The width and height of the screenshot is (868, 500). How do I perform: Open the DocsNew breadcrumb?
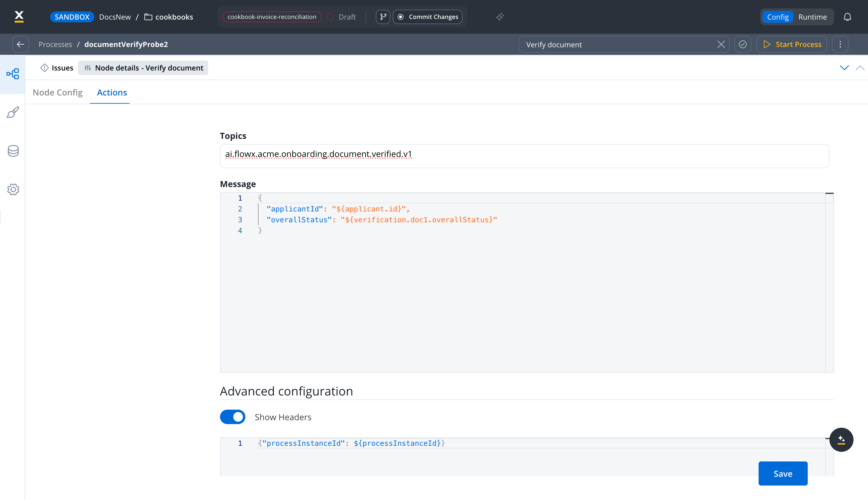pyautogui.click(x=115, y=17)
